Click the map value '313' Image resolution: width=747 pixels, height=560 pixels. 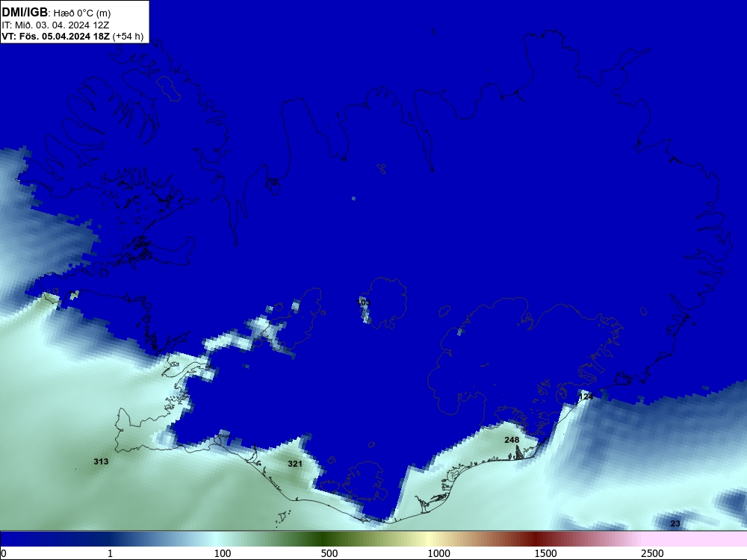point(101,461)
